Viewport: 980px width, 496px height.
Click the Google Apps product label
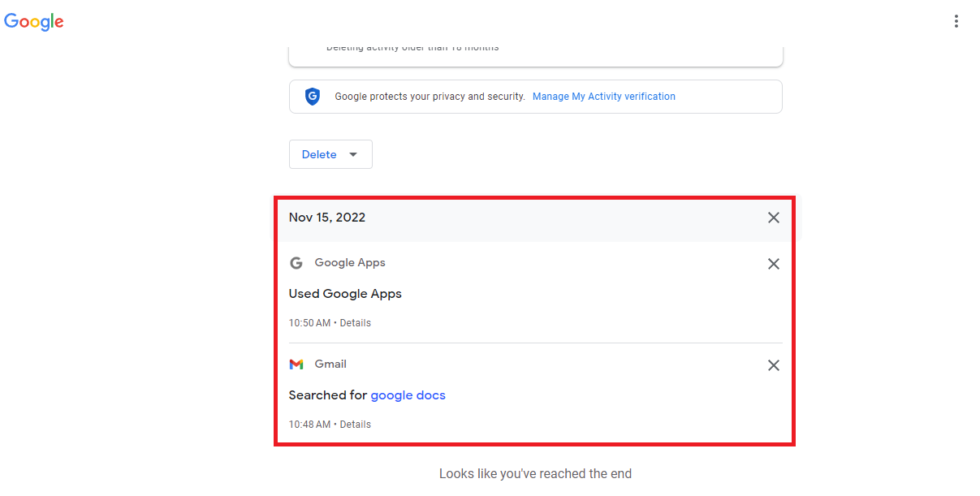pos(350,263)
